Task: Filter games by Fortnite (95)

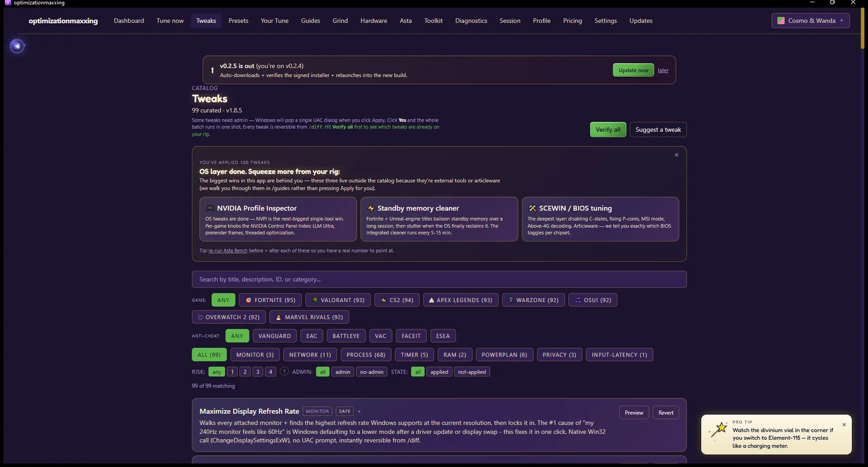Action: (x=270, y=300)
